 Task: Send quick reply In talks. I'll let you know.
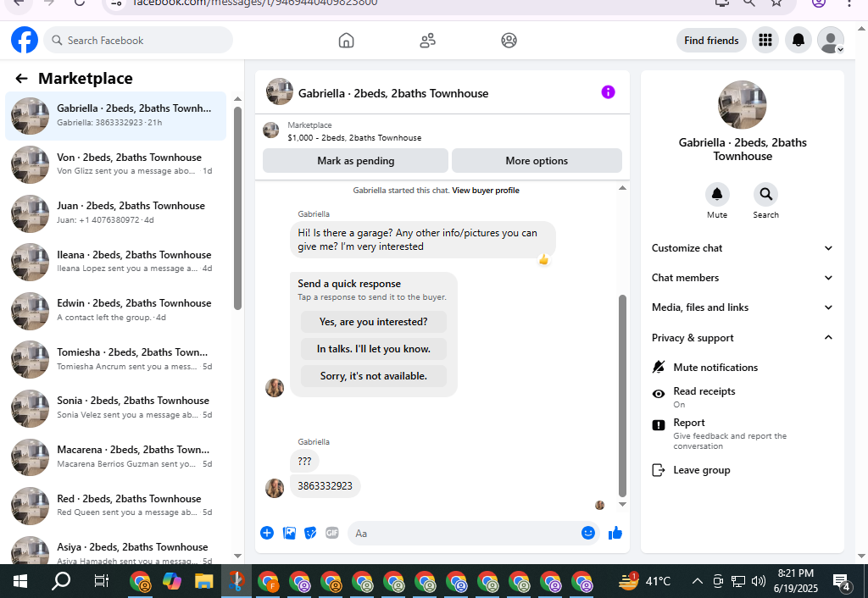pyautogui.click(x=373, y=349)
